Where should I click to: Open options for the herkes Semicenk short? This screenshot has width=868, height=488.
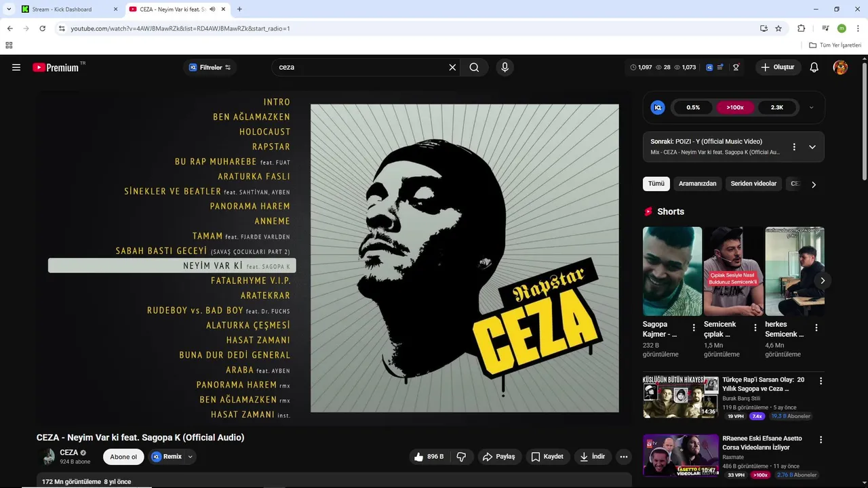pos(816,328)
